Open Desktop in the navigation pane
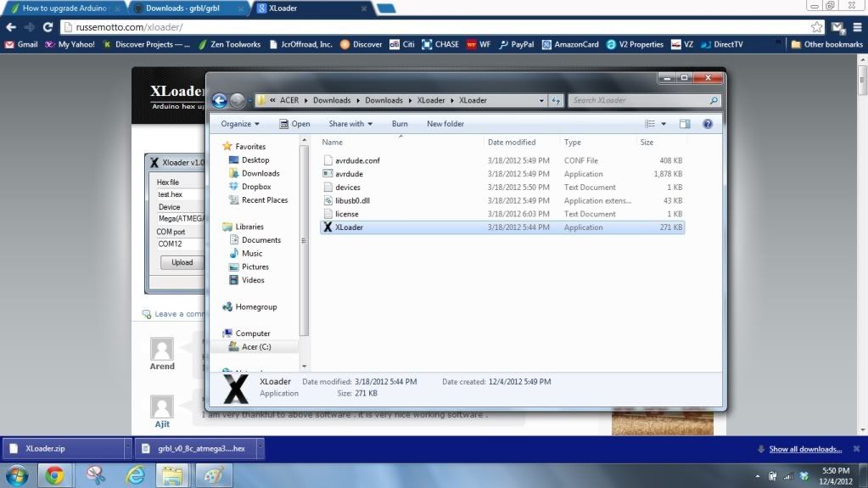Image resolution: width=868 pixels, height=488 pixels. [249, 160]
